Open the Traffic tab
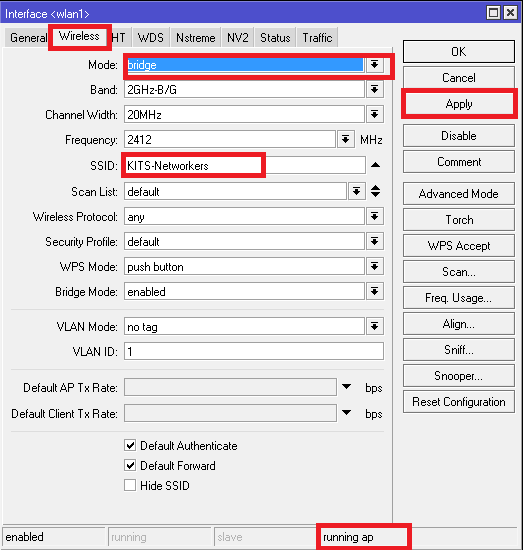The width and height of the screenshot is (523, 550). pos(317,37)
